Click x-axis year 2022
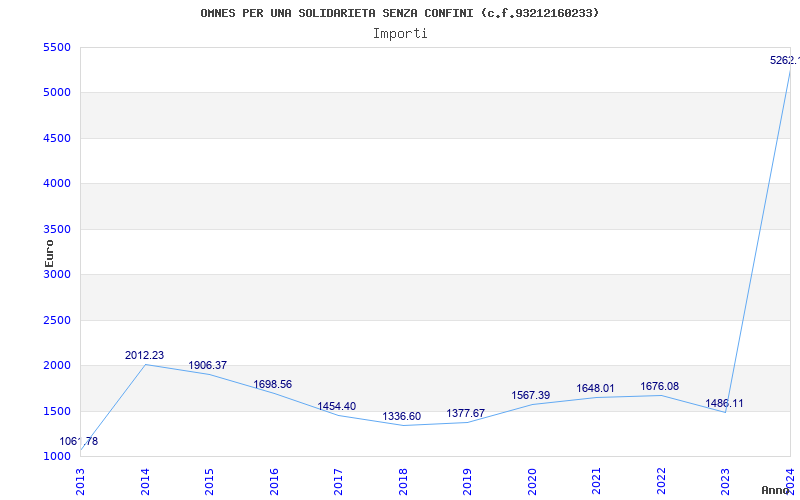The height and width of the screenshot is (500, 800). point(661,481)
